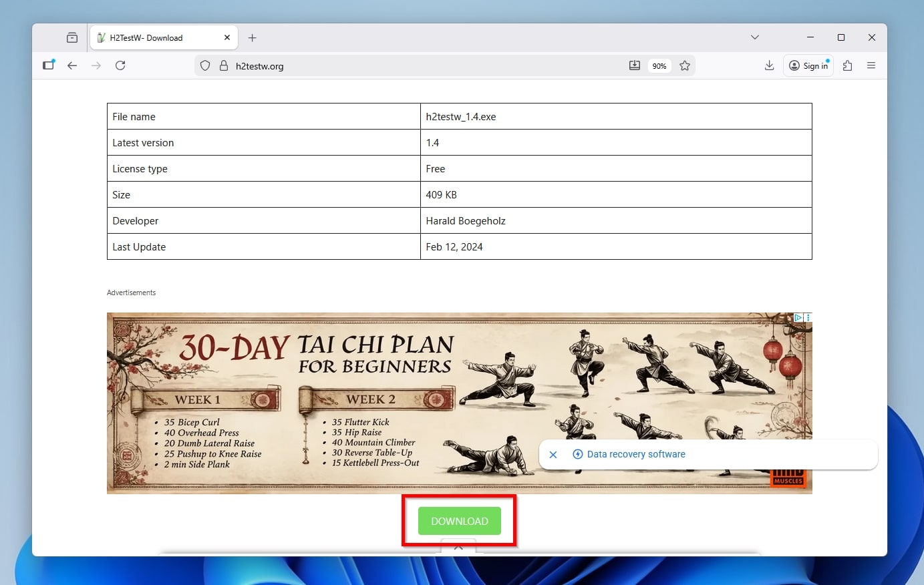Reset the 90% zoom level badge
Viewport: 924px width, 585px height.
(x=659, y=66)
